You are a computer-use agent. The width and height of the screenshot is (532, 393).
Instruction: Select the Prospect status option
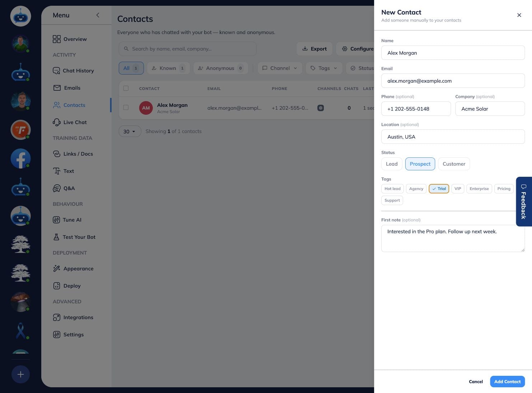click(x=420, y=164)
